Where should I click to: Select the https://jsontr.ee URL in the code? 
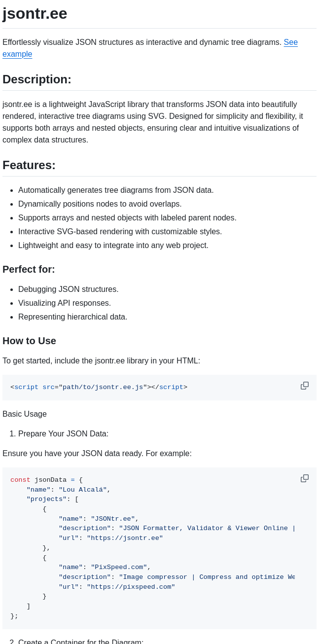125,538
